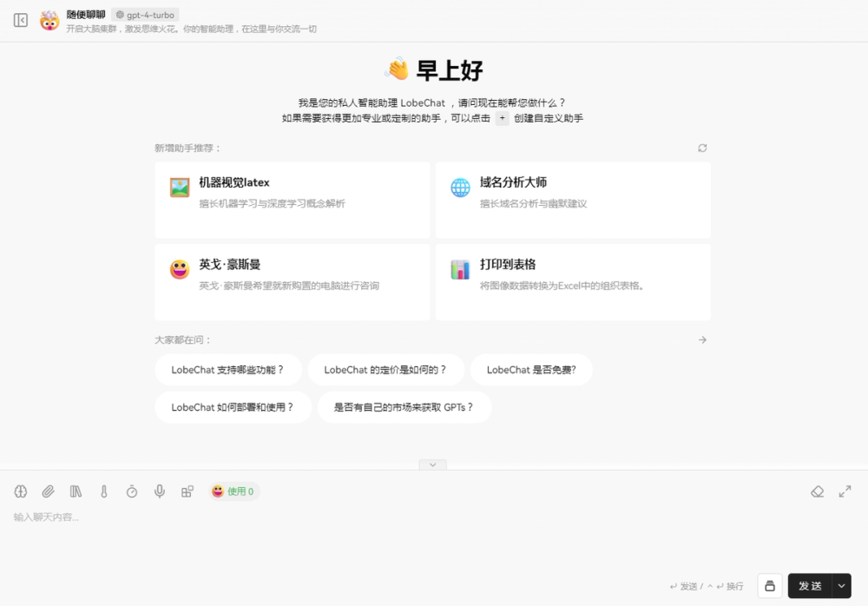
Task: Open the temperature setting thermometer icon
Action: click(103, 491)
